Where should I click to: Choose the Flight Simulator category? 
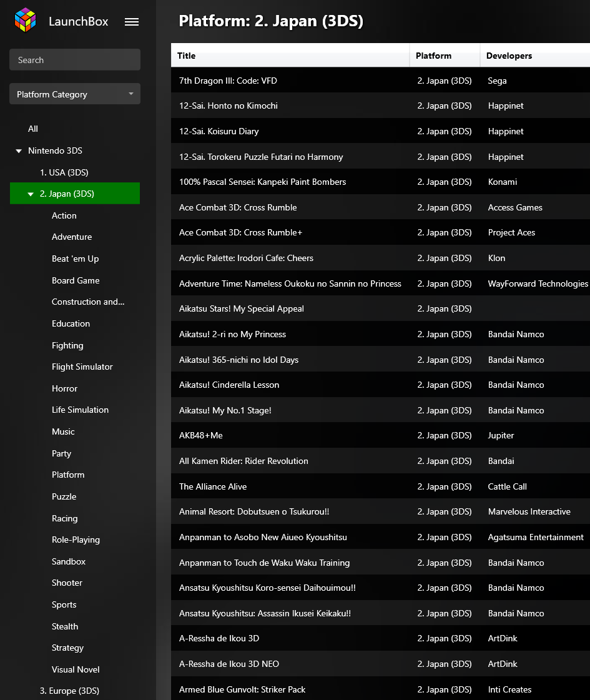point(82,367)
